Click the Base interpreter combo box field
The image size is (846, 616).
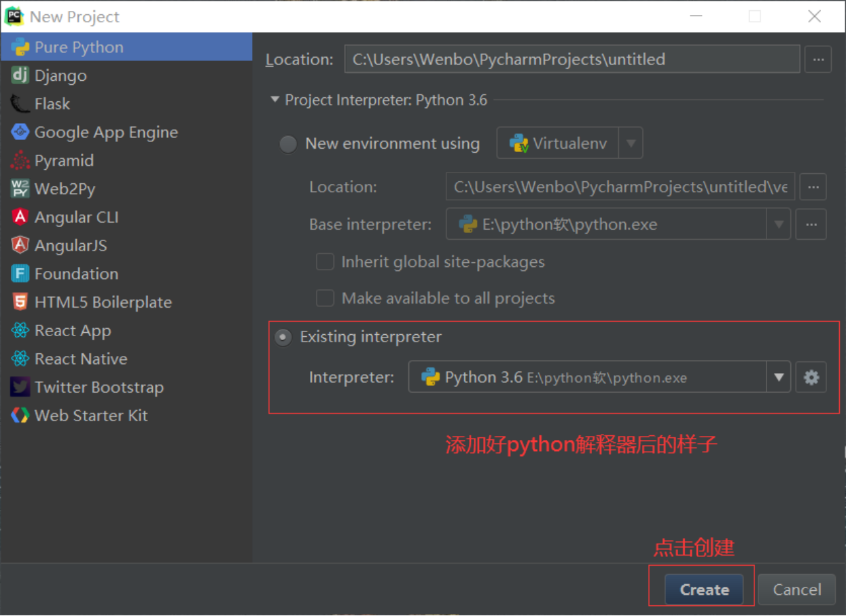click(618, 224)
